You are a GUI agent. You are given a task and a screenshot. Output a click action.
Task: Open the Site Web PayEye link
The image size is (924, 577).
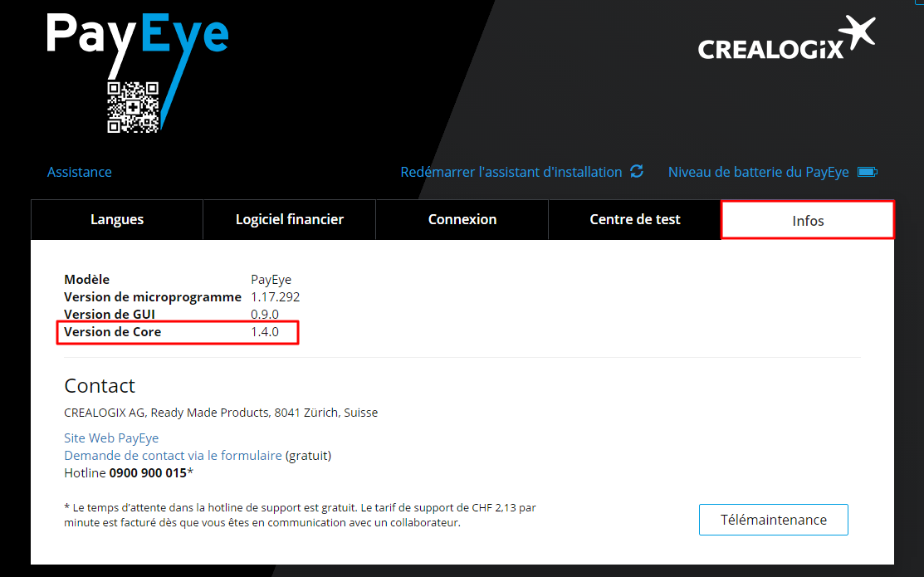tap(111, 438)
